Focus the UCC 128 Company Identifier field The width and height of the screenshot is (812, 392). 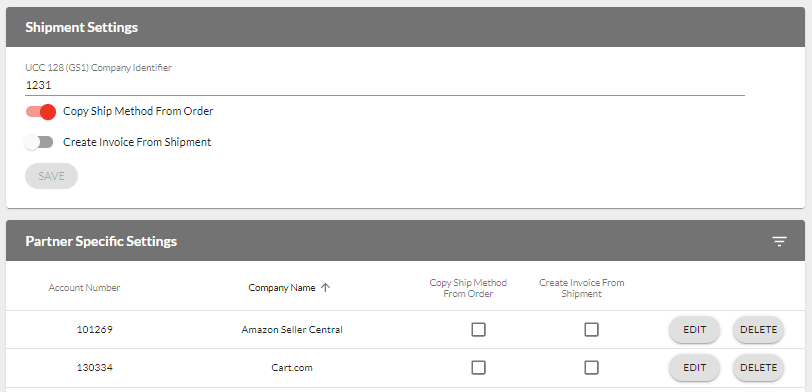[x=385, y=85]
